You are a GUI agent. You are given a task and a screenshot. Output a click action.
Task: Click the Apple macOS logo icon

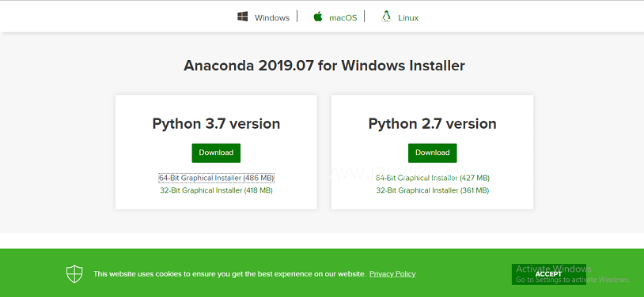[x=317, y=17]
